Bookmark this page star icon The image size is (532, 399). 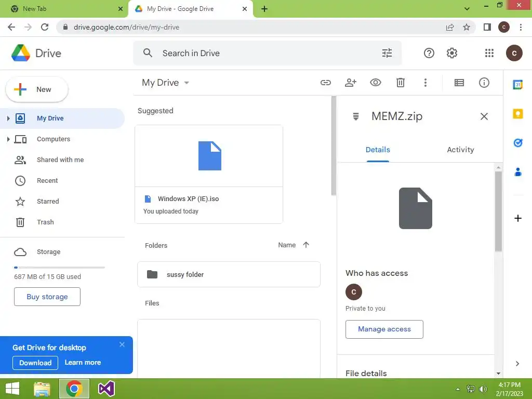click(467, 27)
